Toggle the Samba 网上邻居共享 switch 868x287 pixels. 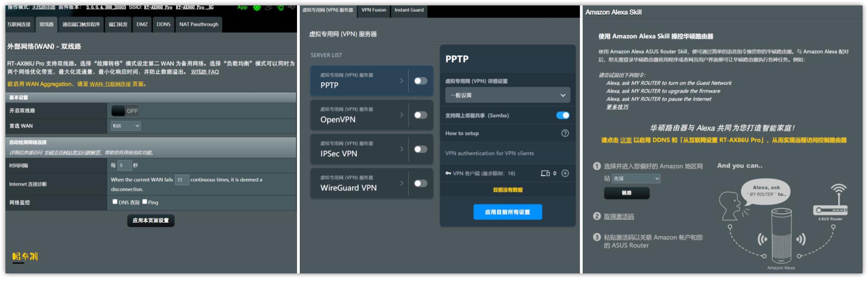click(x=563, y=115)
